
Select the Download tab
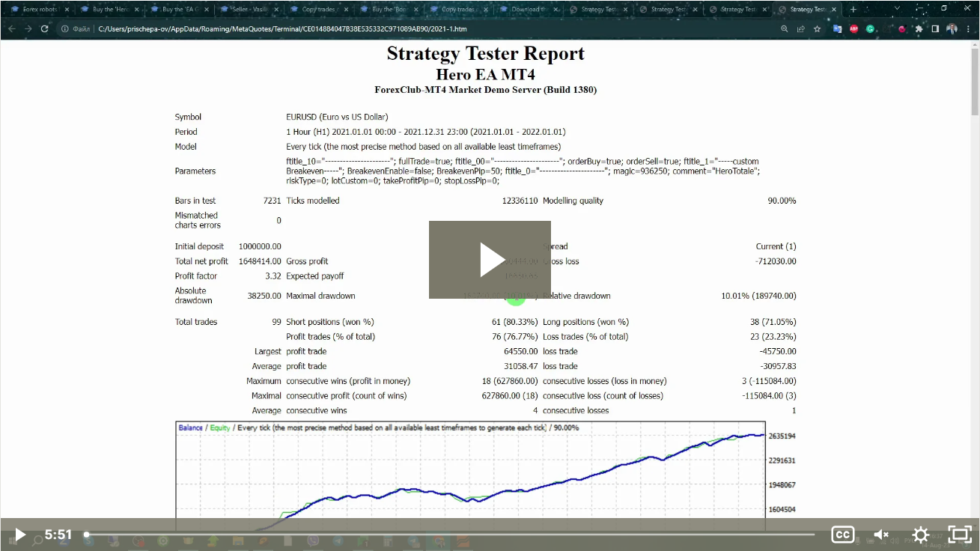click(524, 10)
